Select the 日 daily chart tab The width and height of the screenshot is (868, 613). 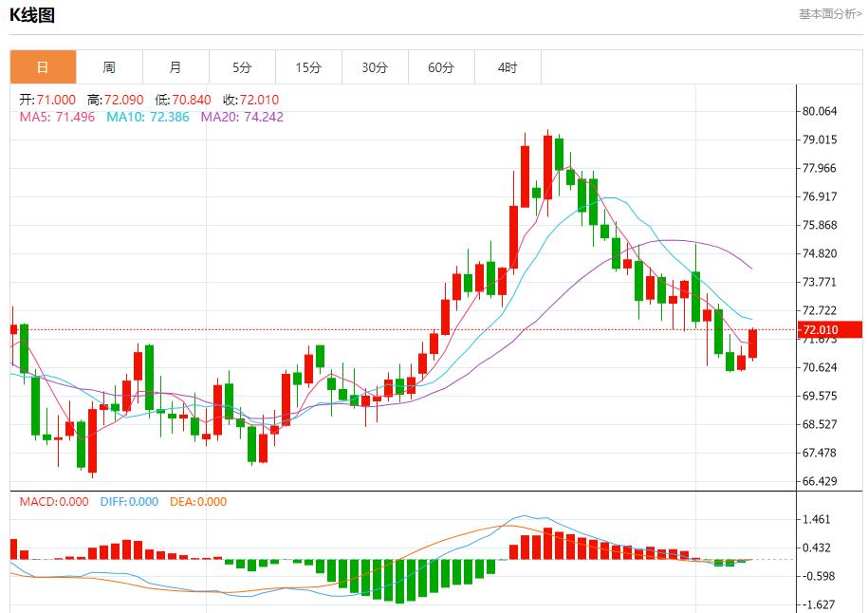(x=44, y=67)
